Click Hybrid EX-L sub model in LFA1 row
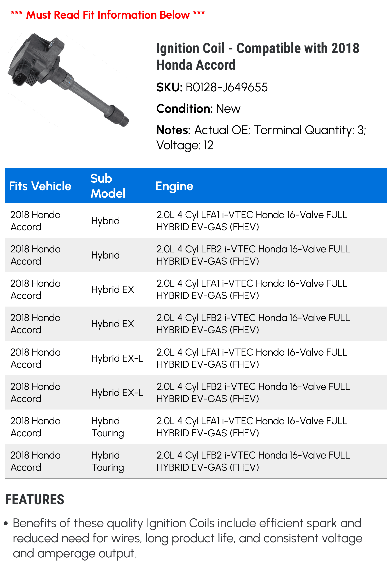392x568 pixels. click(117, 358)
